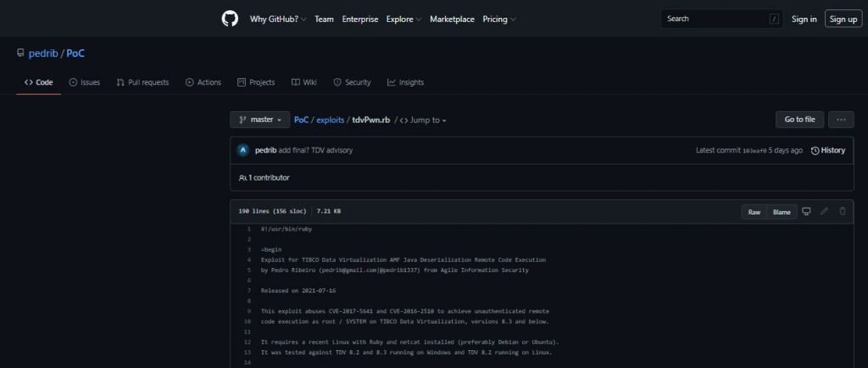Click the Sign in link
Screen dimensions: 868x368
(804, 19)
